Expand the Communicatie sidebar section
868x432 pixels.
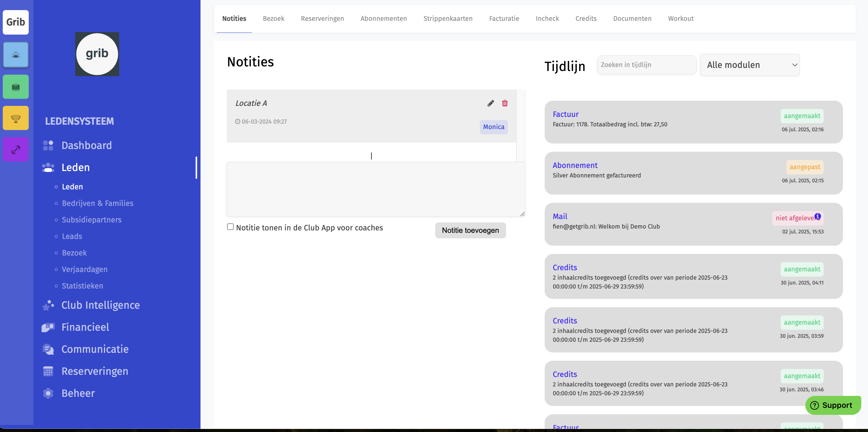pos(95,349)
